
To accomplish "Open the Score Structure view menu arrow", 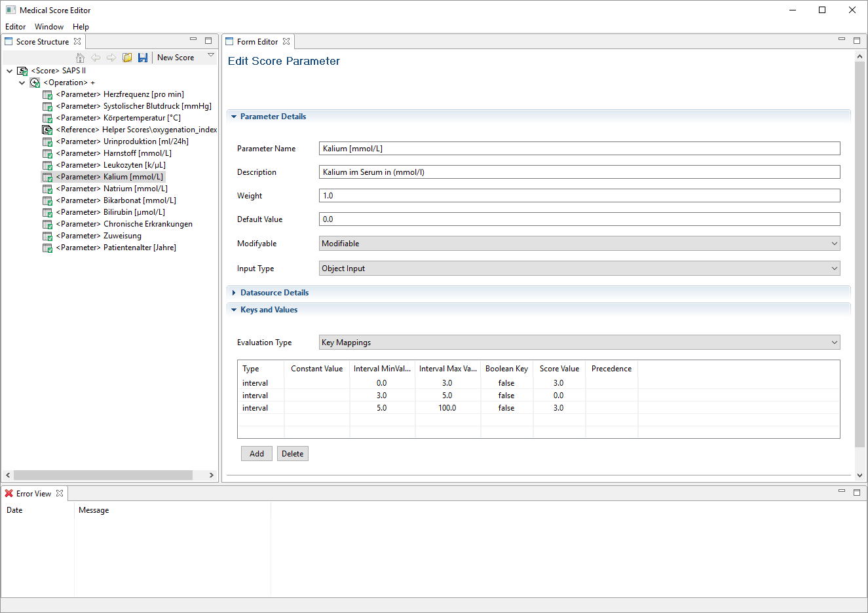I will click(x=211, y=56).
